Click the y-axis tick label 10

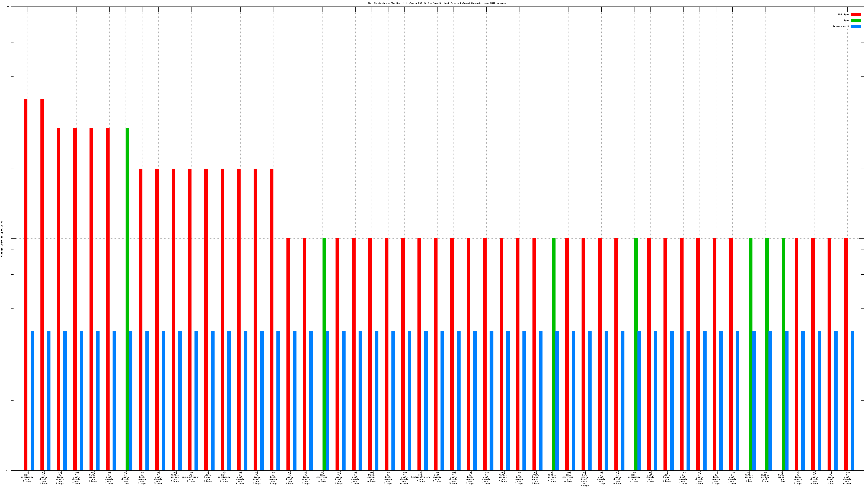point(8,7)
